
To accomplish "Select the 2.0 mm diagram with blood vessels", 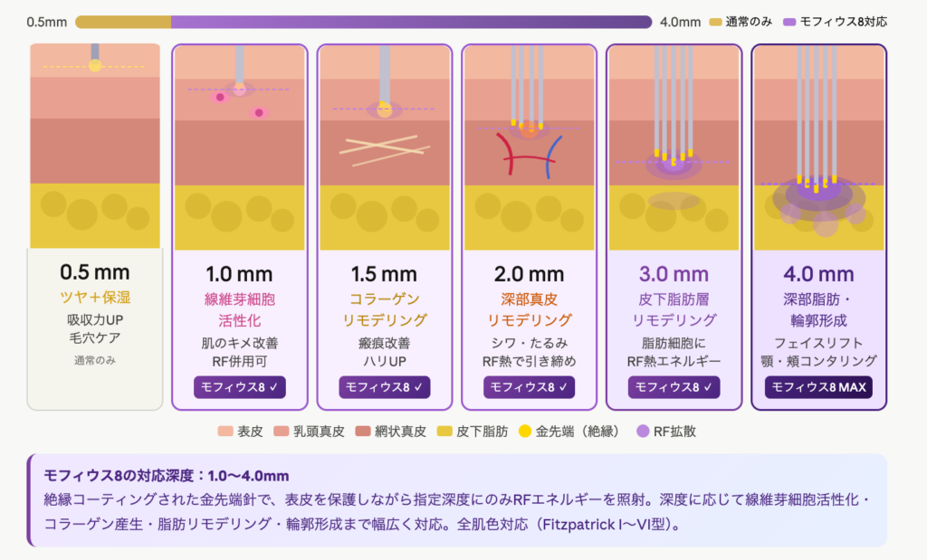I will click(x=530, y=147).
